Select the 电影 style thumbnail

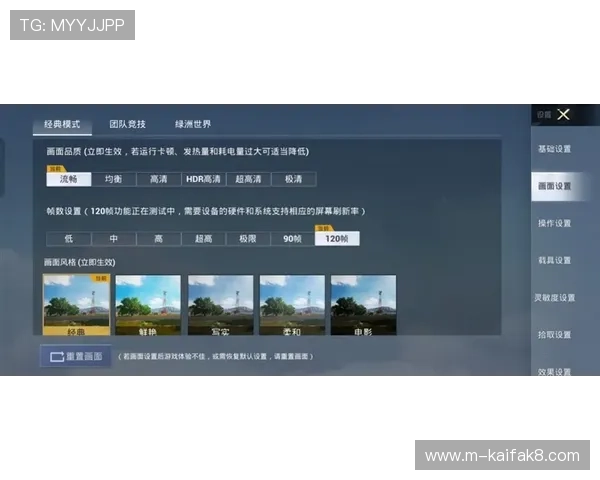[364, 305]
